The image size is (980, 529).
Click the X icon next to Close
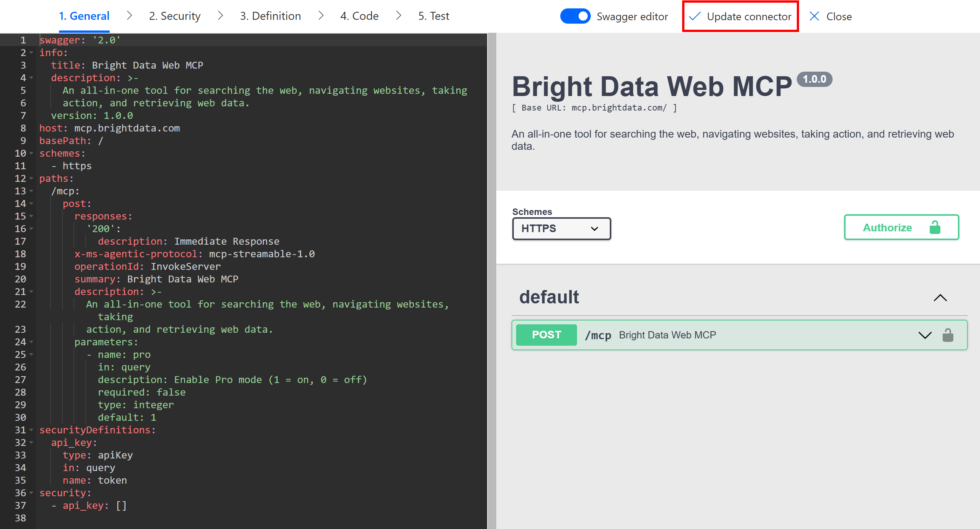[x=814, y=16]
